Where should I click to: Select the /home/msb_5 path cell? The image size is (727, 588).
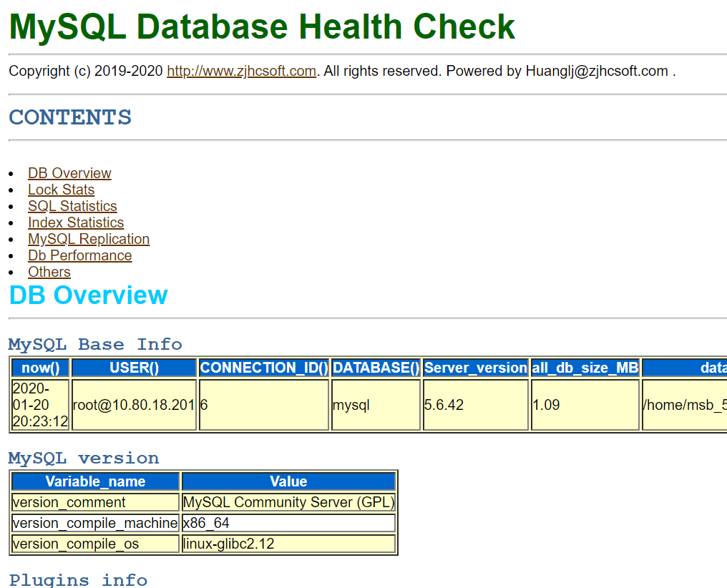(x=685, y=405)
